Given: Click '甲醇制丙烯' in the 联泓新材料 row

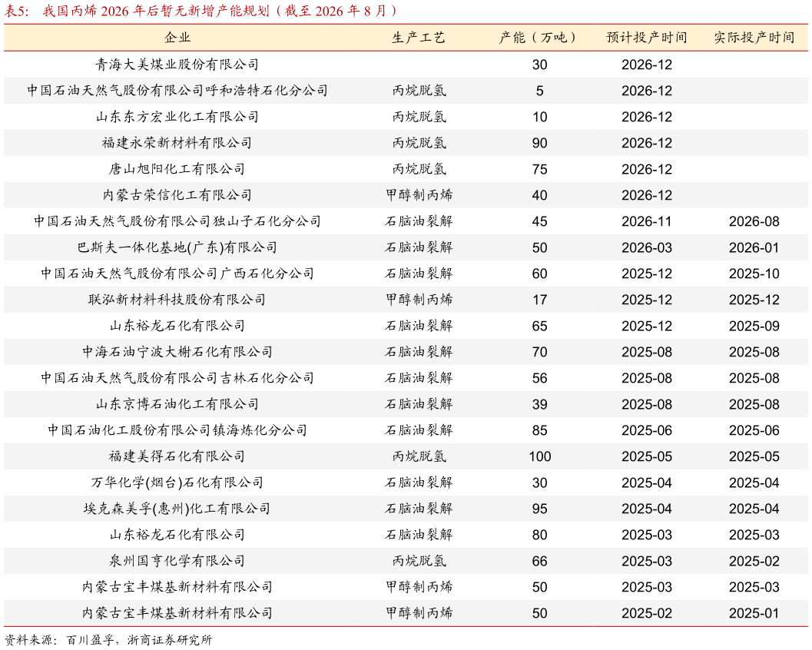Looking at the screenshot, I should coord(419,300).
